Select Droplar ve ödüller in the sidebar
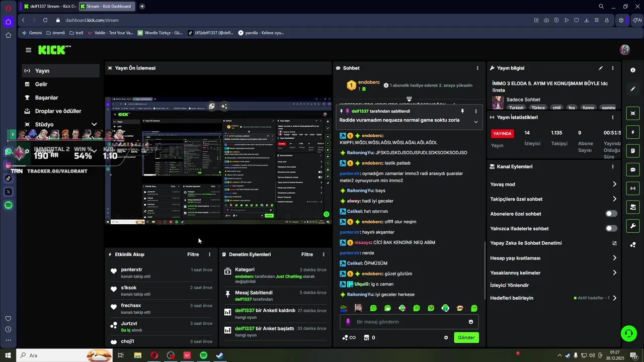Viewport: 644px width, 362px height. (x=60, y=111)
